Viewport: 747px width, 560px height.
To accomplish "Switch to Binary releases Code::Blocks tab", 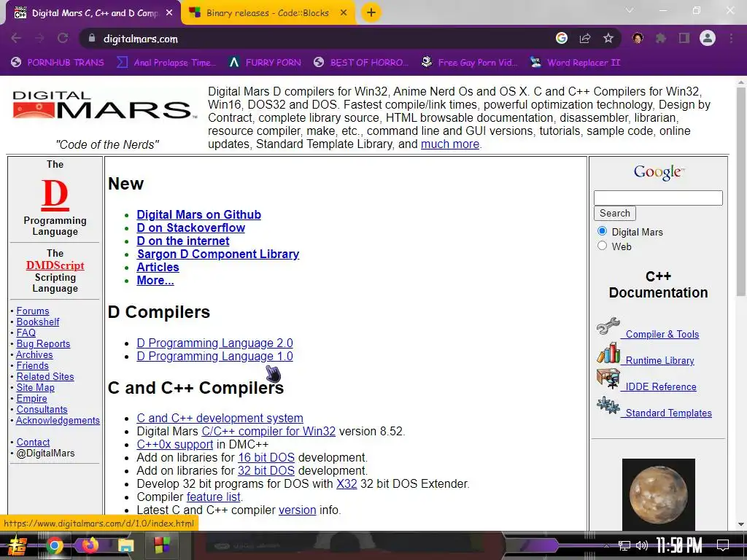I will (x=267, y=13).
